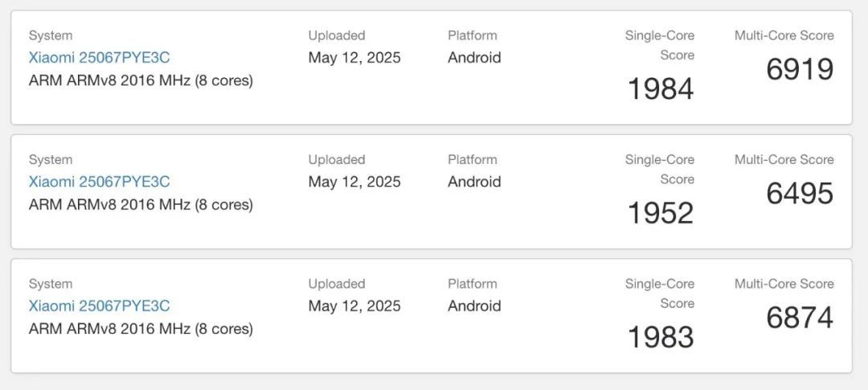
Task: Select the 6874 multi-core score
Action: (x=800, y=318)
